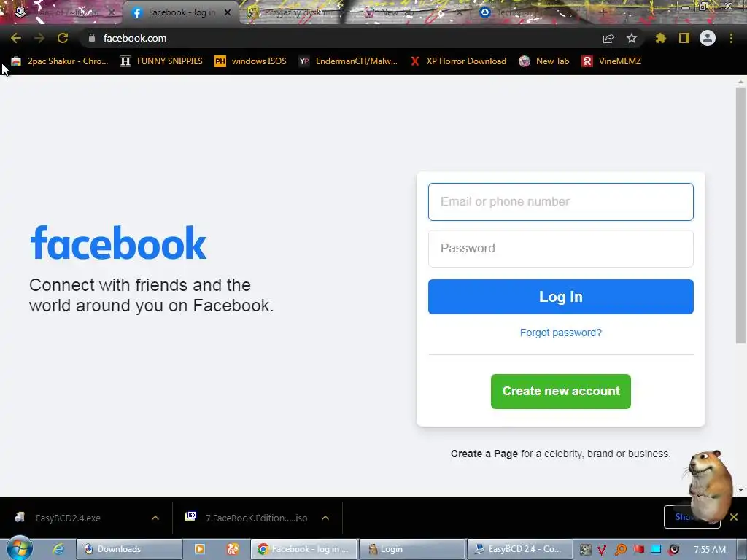Switch to the Facebook - log in tab
Image resolution: width=747 pixels, height=560 pixels.
click(x=181, y=12)
